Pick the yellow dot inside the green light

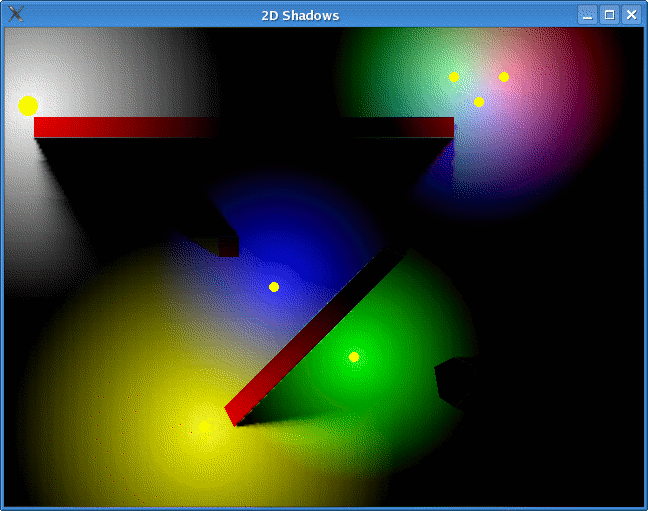(354, 357)
